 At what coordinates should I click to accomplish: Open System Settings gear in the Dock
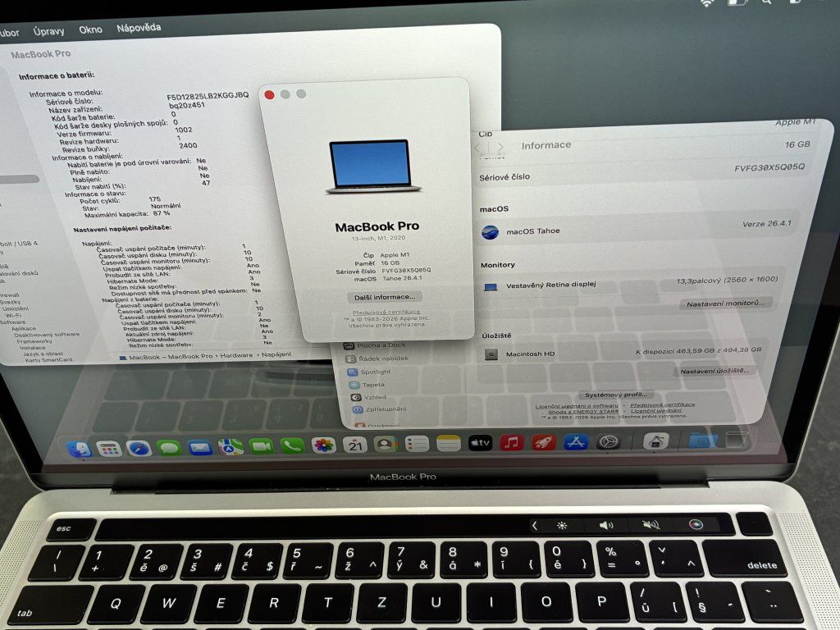point(609,441)
